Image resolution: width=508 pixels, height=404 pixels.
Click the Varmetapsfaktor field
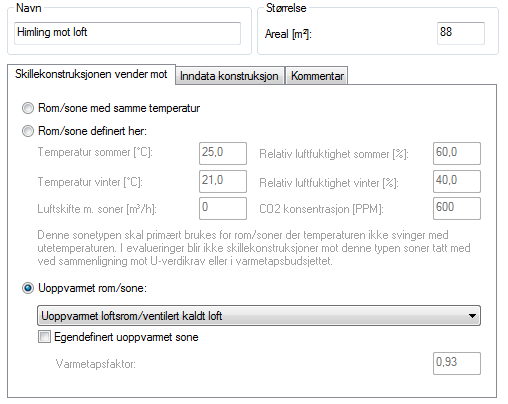pyautogui.click(x=457, y=363)
